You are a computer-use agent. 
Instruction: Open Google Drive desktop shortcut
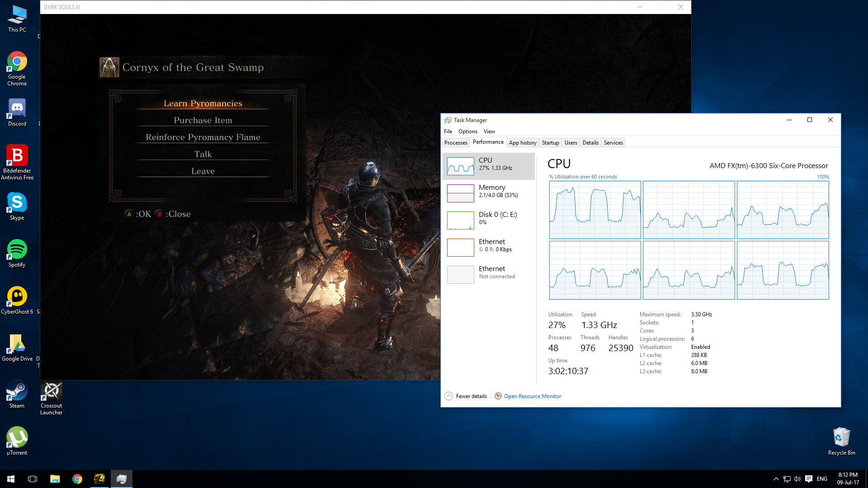pos(17,347)
